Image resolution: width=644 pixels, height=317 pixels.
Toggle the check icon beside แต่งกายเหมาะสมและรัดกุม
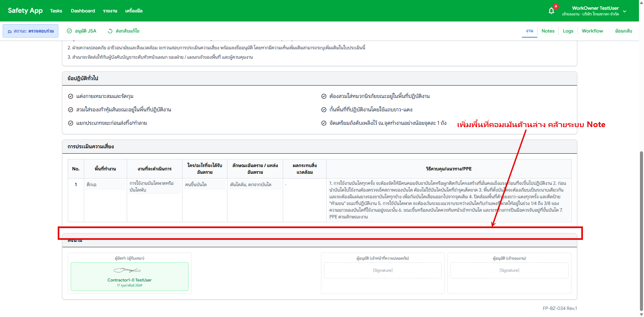click(71, 96)
